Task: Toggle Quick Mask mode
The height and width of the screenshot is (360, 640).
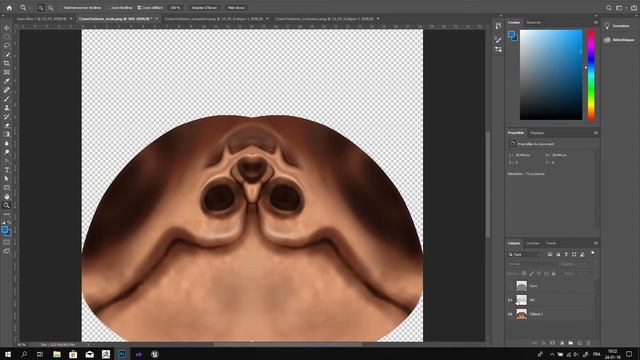Action: click(x=7, y=242)
